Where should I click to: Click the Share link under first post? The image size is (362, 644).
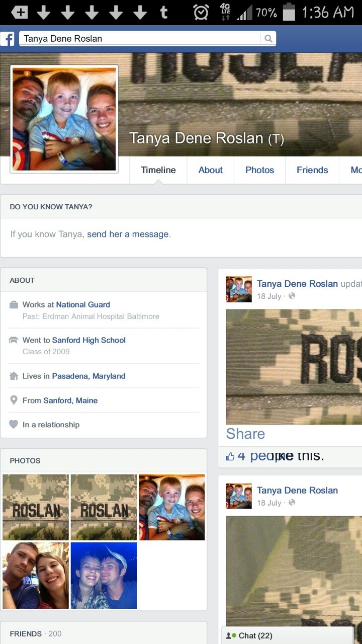(x=245, y=434)
